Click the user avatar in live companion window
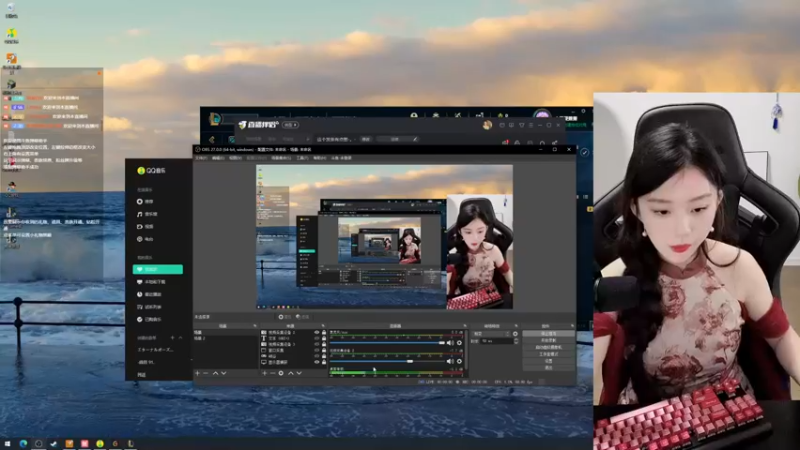 click(487, 125)
